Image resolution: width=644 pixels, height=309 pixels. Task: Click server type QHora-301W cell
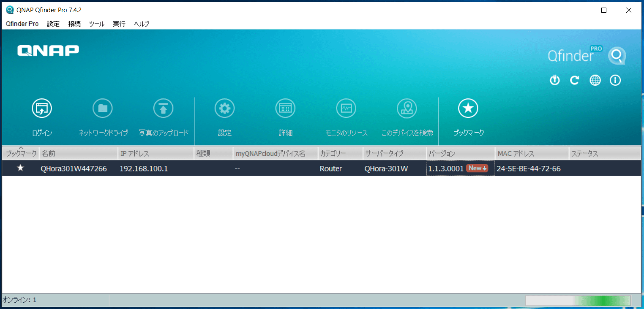[x=386, y=168]
